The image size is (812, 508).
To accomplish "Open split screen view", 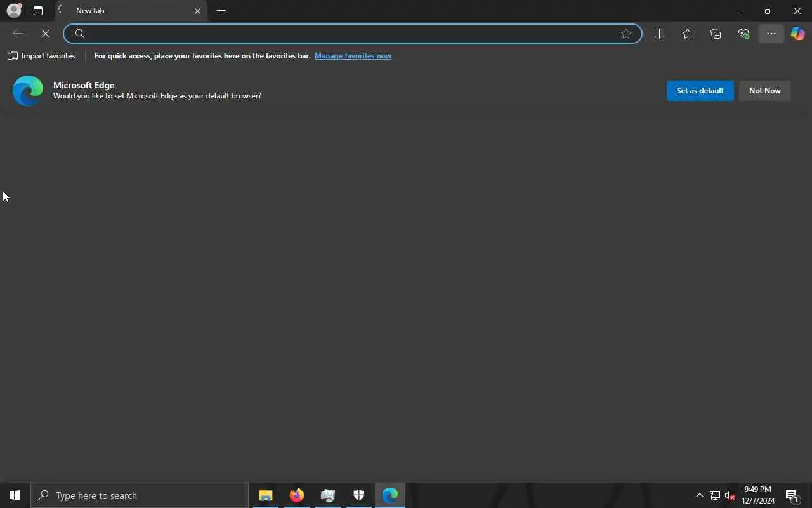I will pyautogui.click(x=659, y=34).
